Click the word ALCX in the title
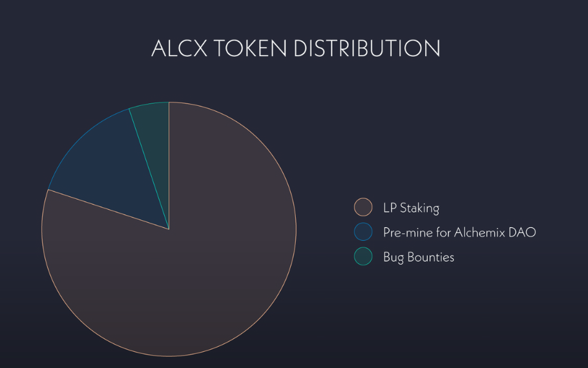This screenshot has width=588, height=368. point(178,48)
